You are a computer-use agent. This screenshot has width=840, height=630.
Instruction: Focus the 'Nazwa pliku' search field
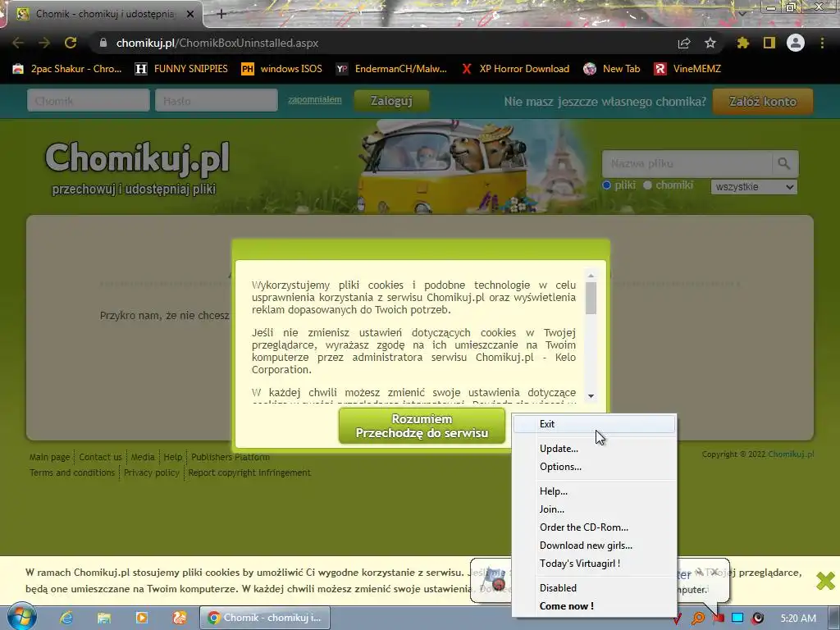[x=687, y=163]
